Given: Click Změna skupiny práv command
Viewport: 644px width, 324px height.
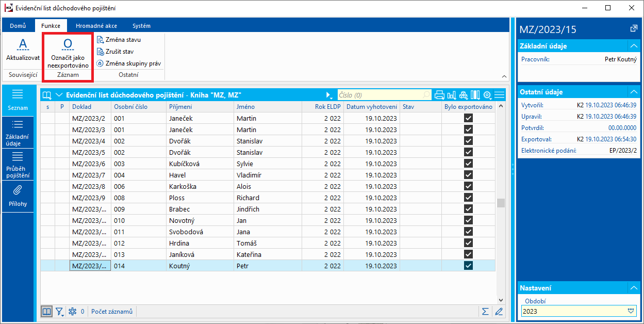Looking at the screenshot, I should [129, 63].
